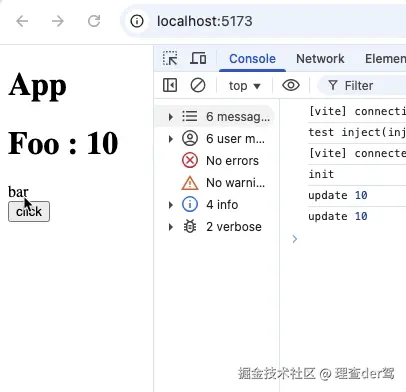Expand the 6 messages group
Image resolution: width=406 pixels, height=392 pixels.
pos(170,117)
